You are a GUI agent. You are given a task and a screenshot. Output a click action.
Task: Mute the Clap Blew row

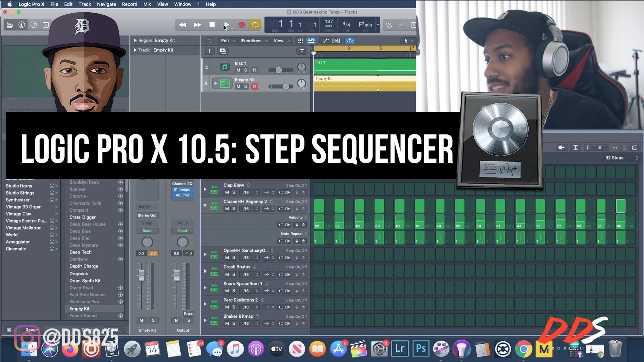click(227, 192)
